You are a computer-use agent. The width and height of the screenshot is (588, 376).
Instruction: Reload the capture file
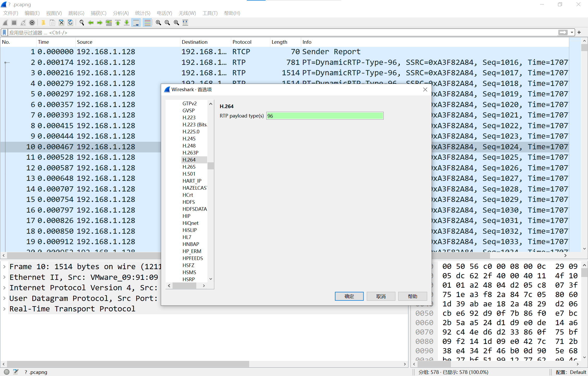point(70,23)
